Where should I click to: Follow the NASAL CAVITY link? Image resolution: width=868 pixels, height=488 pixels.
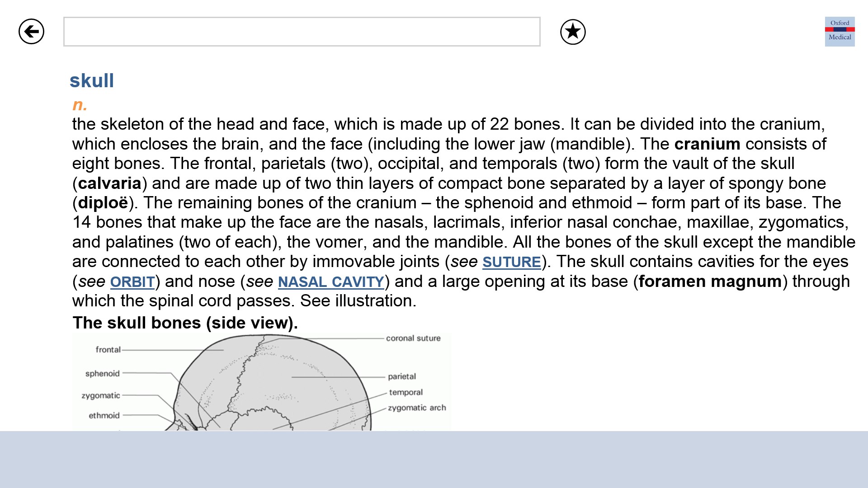click(331, 282)
